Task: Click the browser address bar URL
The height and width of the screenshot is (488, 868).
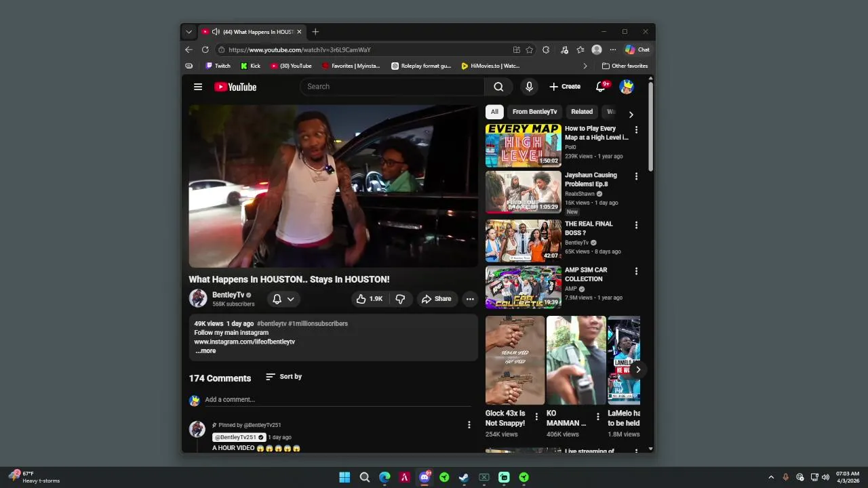Action: (x=299, y=49)
